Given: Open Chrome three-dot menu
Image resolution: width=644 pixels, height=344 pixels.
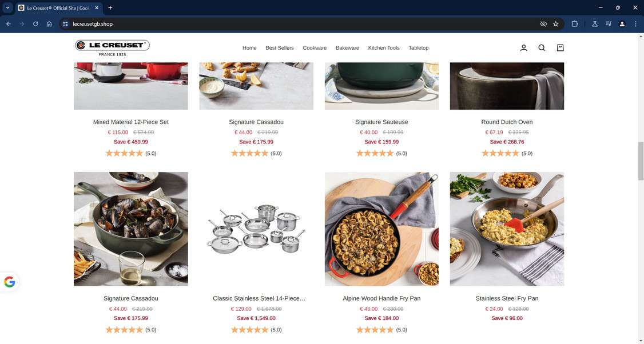Looking at the screenshot, I should [x=635, y=24].
